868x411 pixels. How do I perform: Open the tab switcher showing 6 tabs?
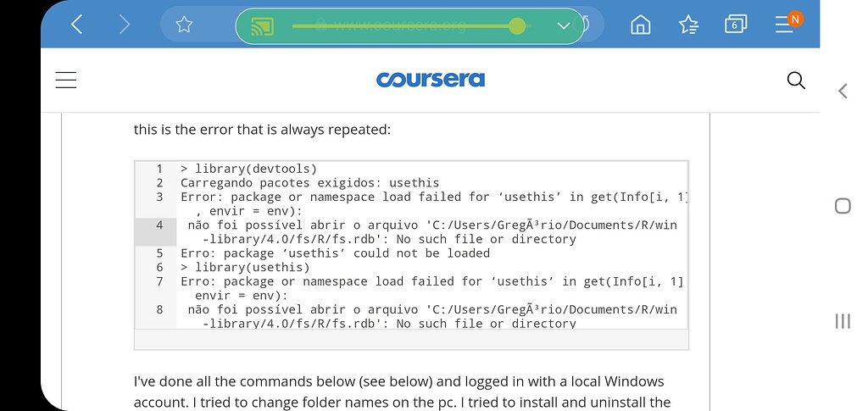point(735,25)
